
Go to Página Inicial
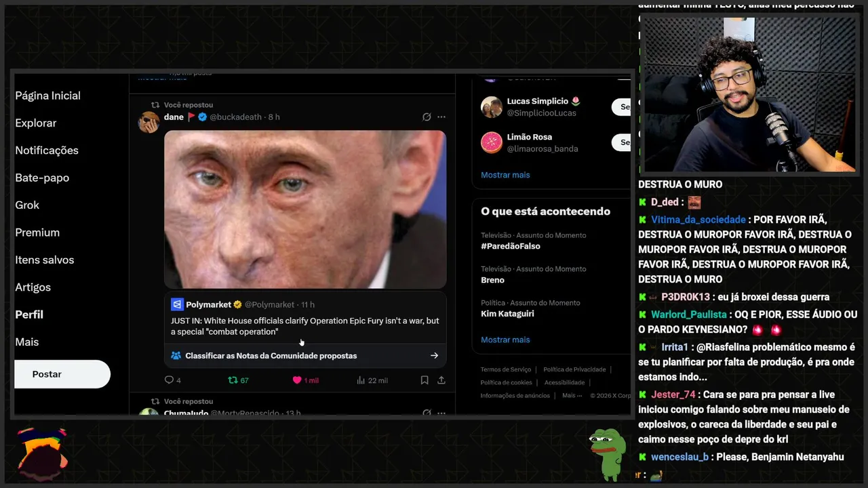tap(48, 96)
